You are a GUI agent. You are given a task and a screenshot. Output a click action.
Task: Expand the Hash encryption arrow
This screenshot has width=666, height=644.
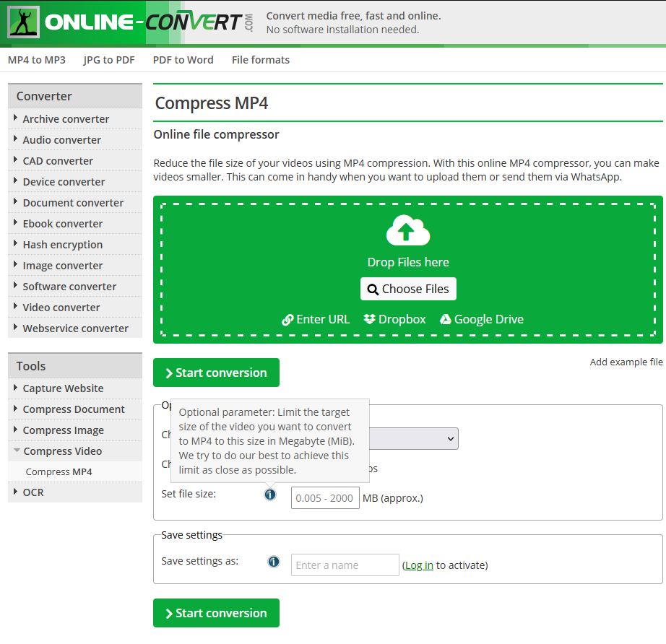(15, 244)
